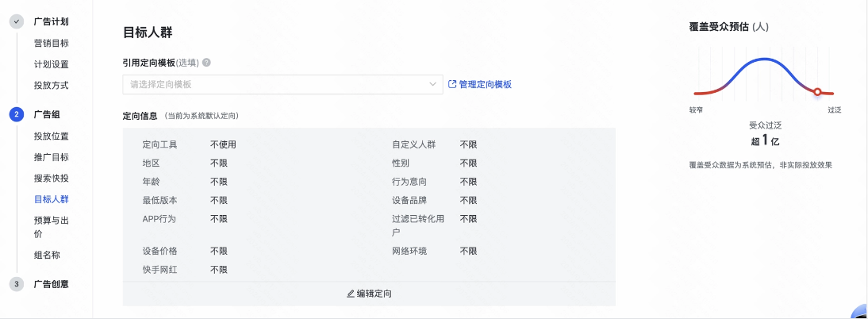
Task: Click the 设备品牌 label
Action: 409,200
